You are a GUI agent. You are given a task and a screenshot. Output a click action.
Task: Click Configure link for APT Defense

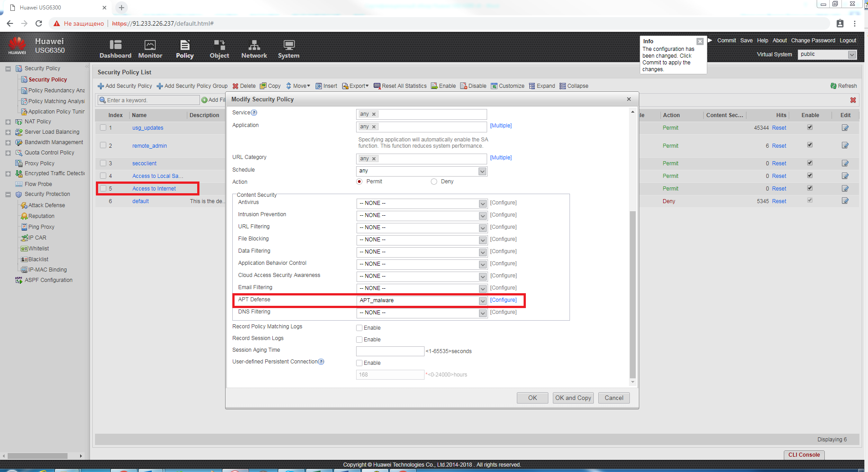point(503,300)
